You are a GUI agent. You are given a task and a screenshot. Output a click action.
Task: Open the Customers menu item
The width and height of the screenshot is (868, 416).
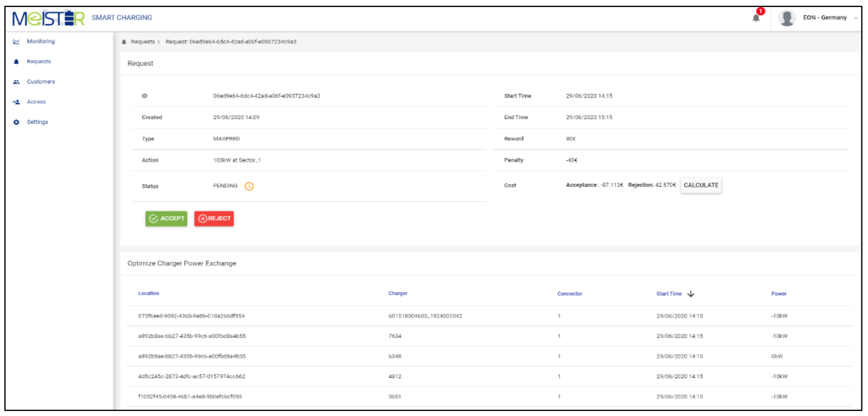click(x=41, y=81)
